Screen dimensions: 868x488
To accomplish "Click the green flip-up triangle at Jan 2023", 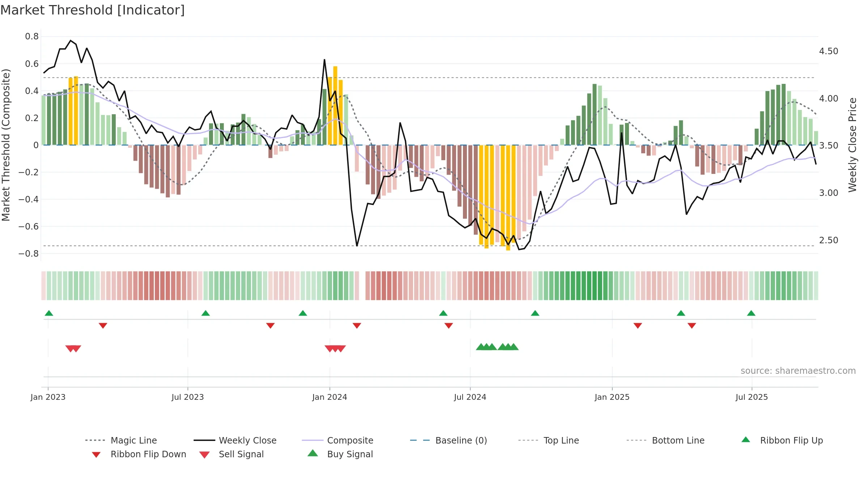I will pyautogui.click(x=49, y=313).
